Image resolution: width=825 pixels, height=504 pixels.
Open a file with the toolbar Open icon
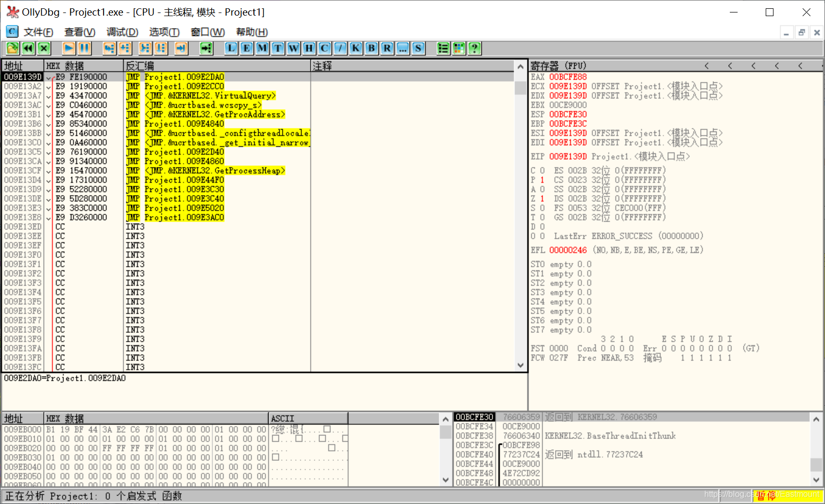(12, 48)
